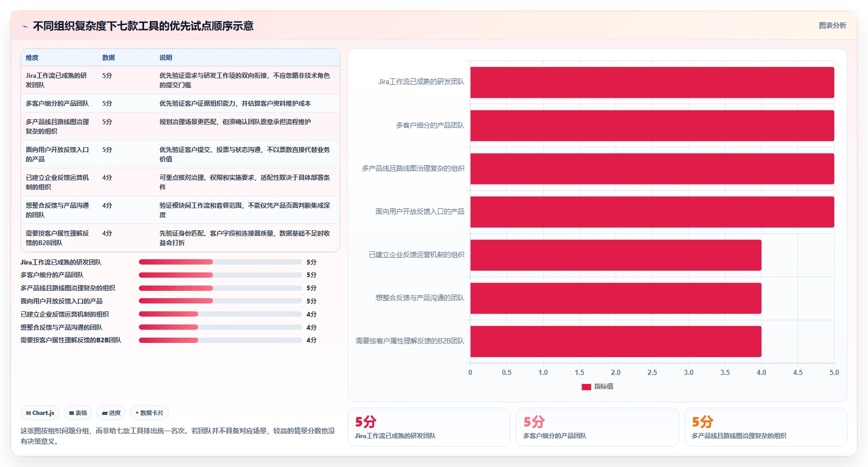This screenshot has height=467, width=868.
Task: Click the 进度 tag chip
Action: click(x=111, y=413)
